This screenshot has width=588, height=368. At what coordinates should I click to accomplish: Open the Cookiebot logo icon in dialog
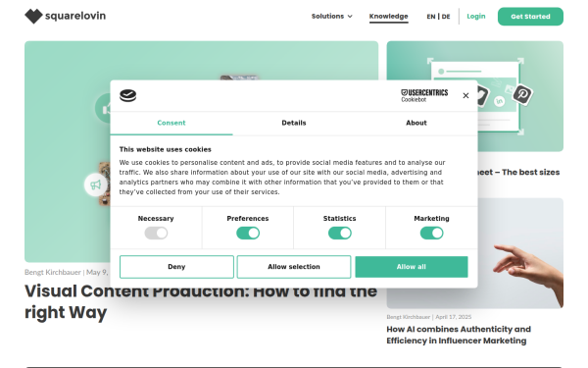pos(127,96)
